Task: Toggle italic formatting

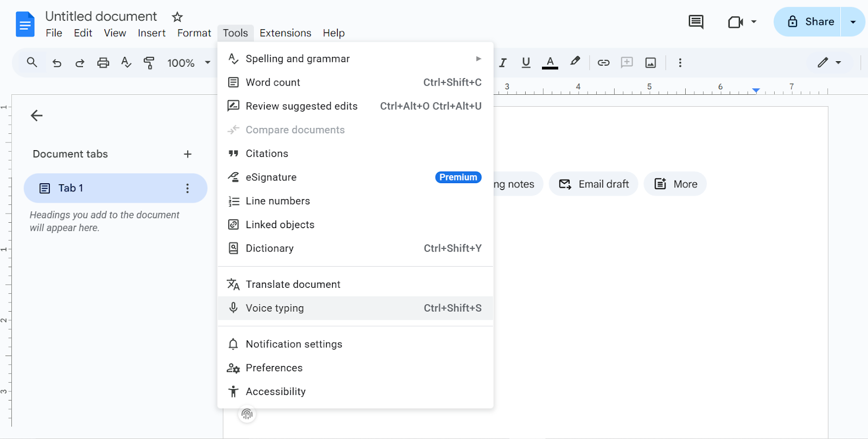Action: click(x=503, y=63)
